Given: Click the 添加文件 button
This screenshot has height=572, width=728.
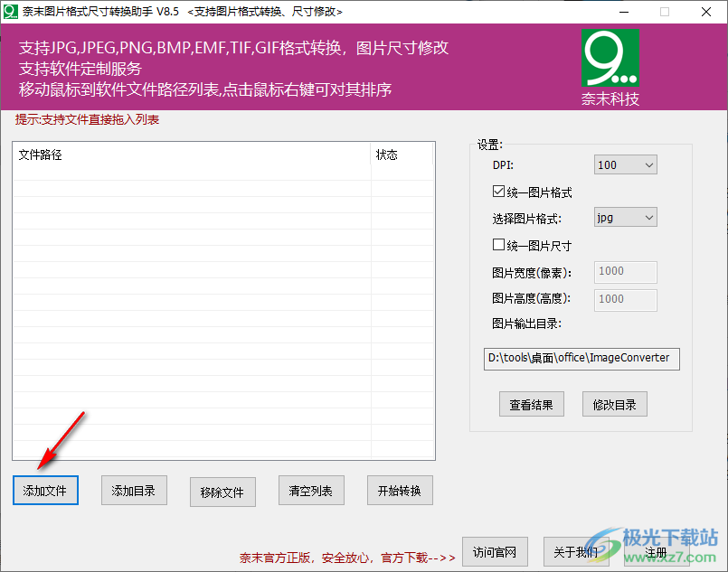Looking at the screenshot, I should (x=45, y=490).
